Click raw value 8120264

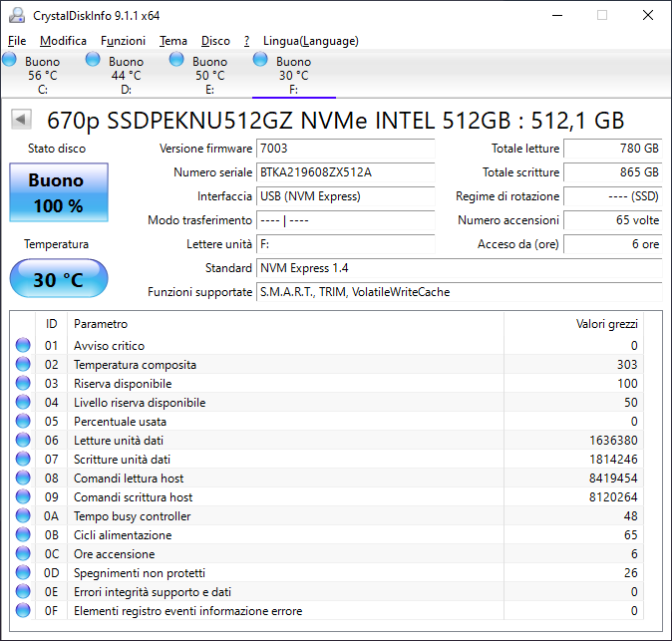click(613, 497)
